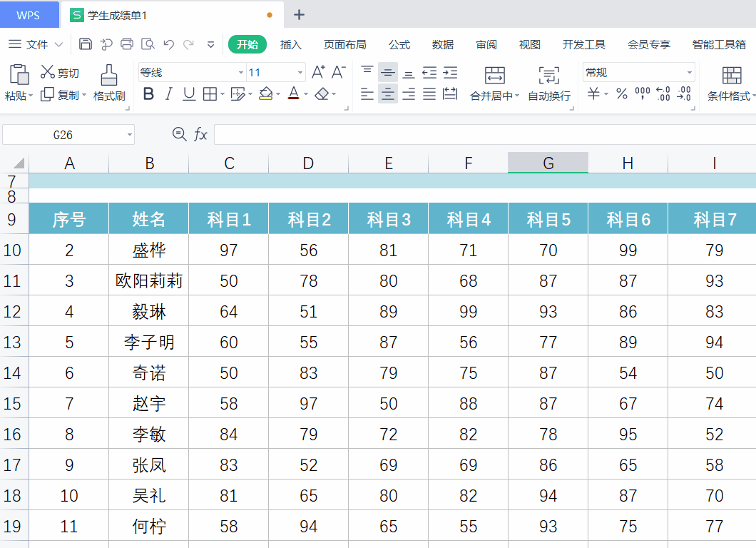Click the underline formatting button
This screenshot has width=756, height=548.
point(188,93)
